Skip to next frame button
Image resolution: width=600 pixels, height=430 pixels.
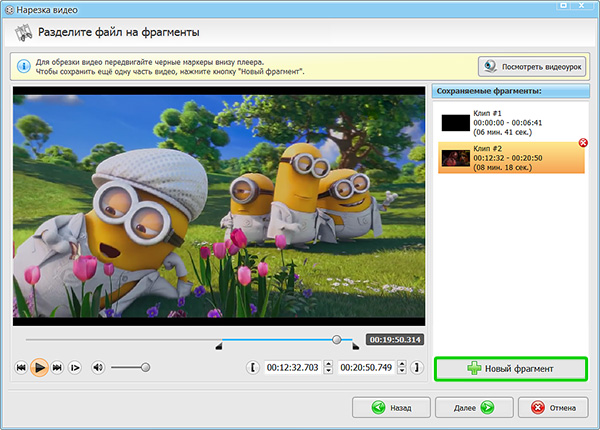[x=57, y=368]
